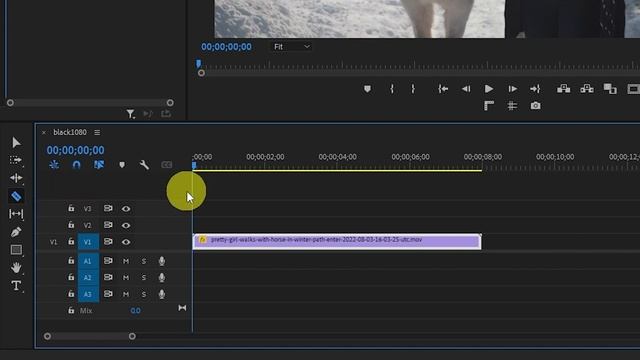Step back one frame

click(466, 89)
